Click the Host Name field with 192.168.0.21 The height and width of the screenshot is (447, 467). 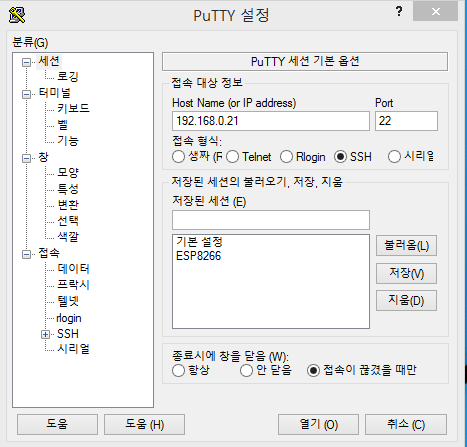click(271, 121)
